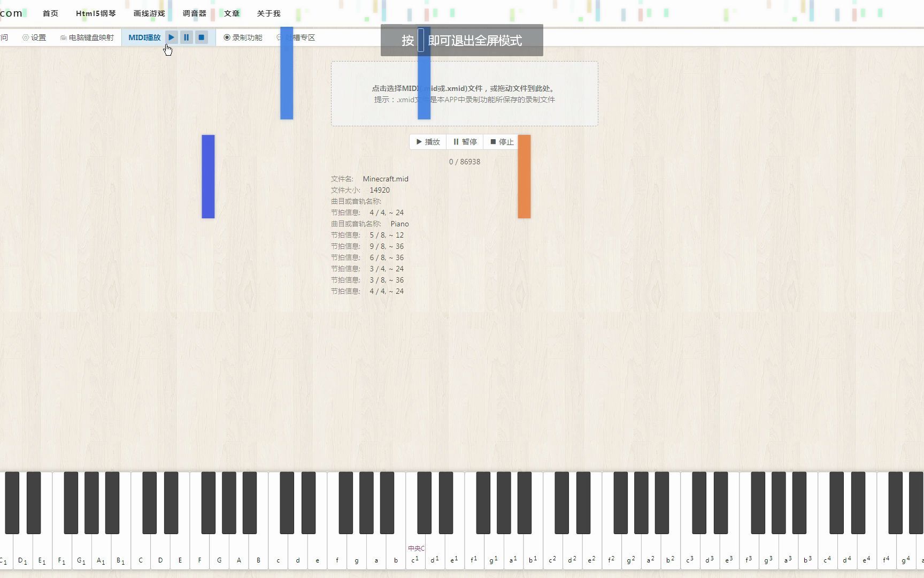Go to 首页 in the navigation
The image size is (924, 578).
(x=50, y=13)
